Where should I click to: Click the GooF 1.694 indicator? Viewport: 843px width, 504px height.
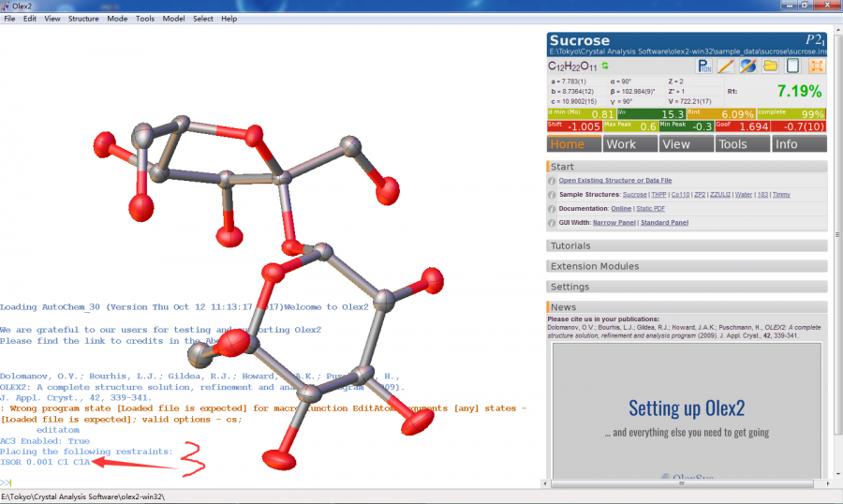coord(742,126)
